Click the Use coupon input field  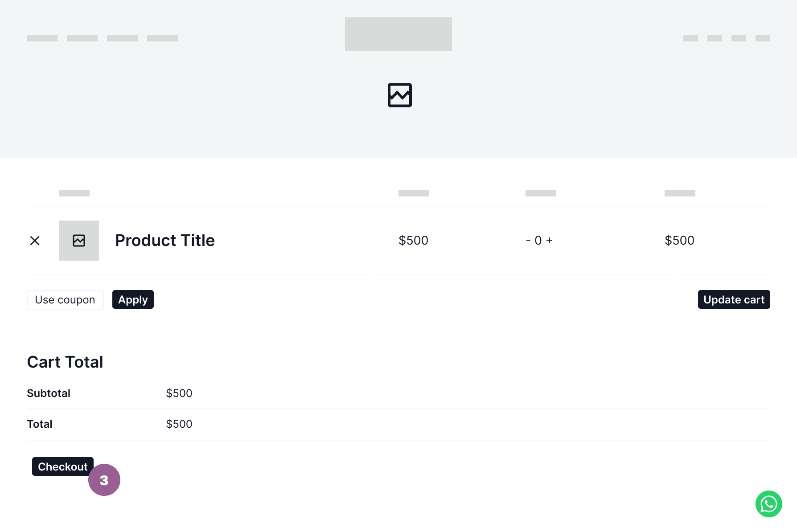pos(65,299)
